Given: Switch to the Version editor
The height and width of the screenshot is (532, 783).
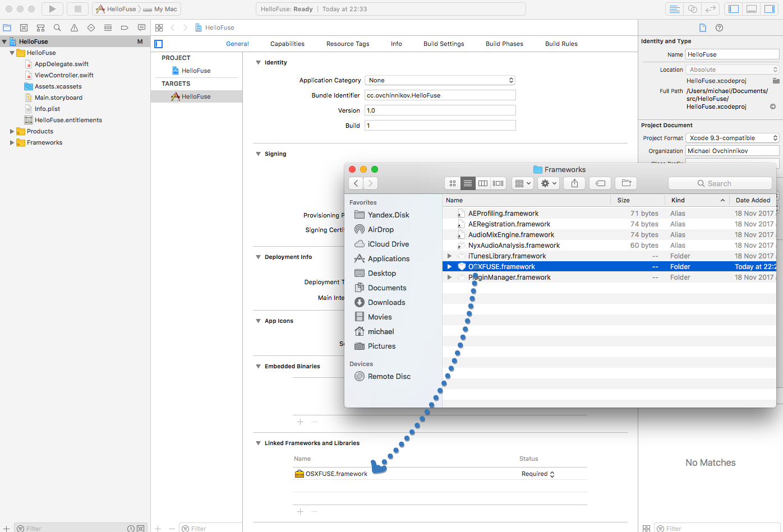Looking at the screenshot, I should [x=711, y=9].
